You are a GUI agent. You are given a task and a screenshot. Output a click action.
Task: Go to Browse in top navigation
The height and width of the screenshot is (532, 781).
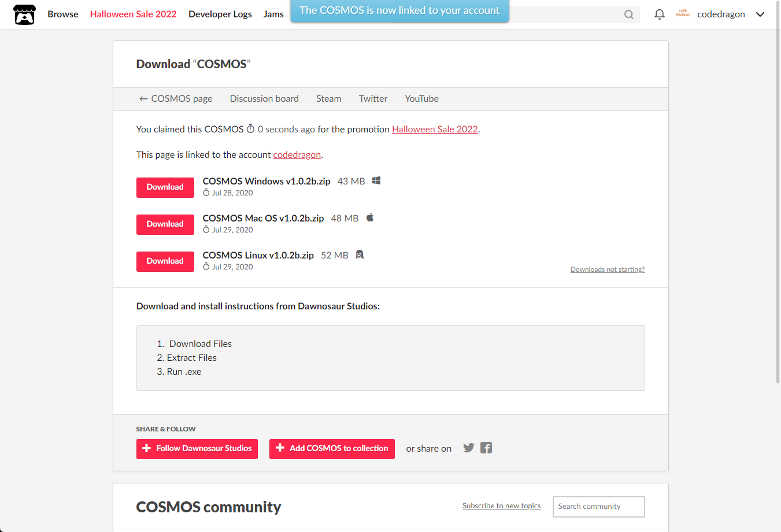(x=63, y=14)
